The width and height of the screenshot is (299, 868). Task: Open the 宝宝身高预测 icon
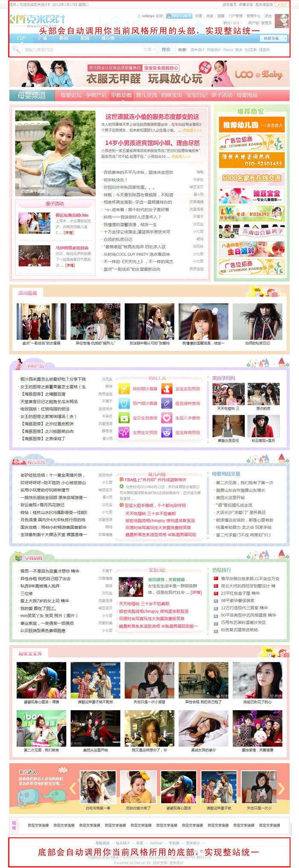pos(167,432)
